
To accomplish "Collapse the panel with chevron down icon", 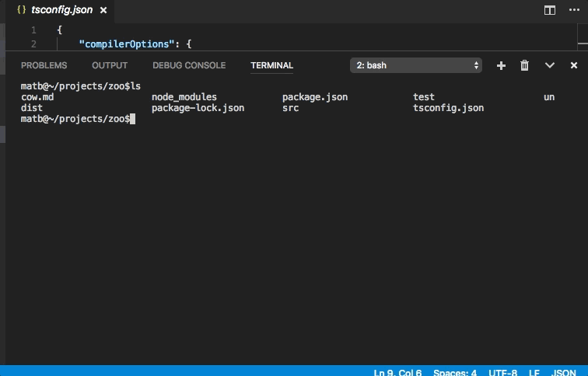I will point(550,65).
